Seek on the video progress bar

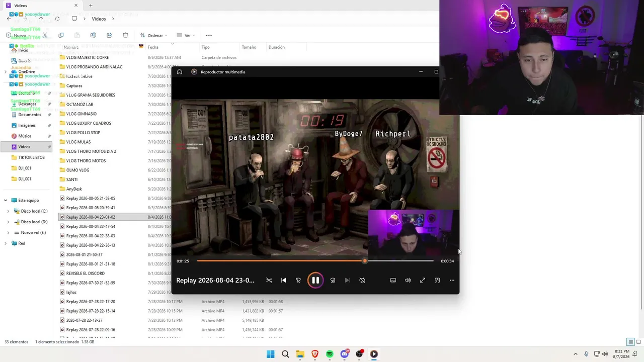315,261
